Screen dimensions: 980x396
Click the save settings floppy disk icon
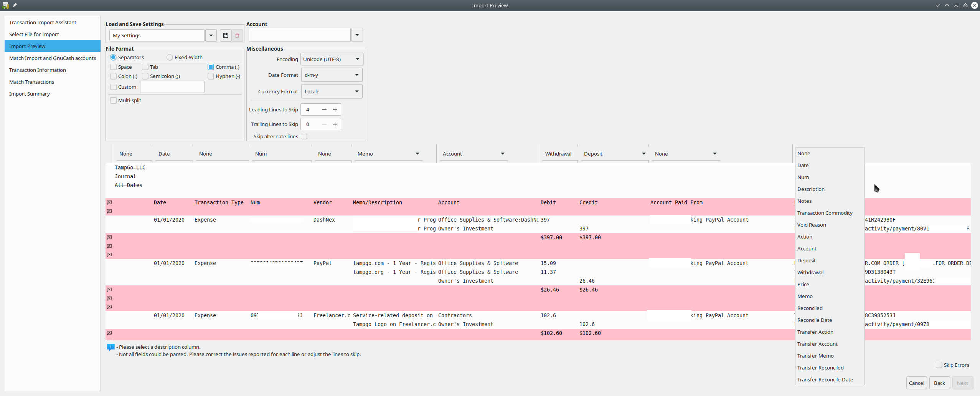226,35
